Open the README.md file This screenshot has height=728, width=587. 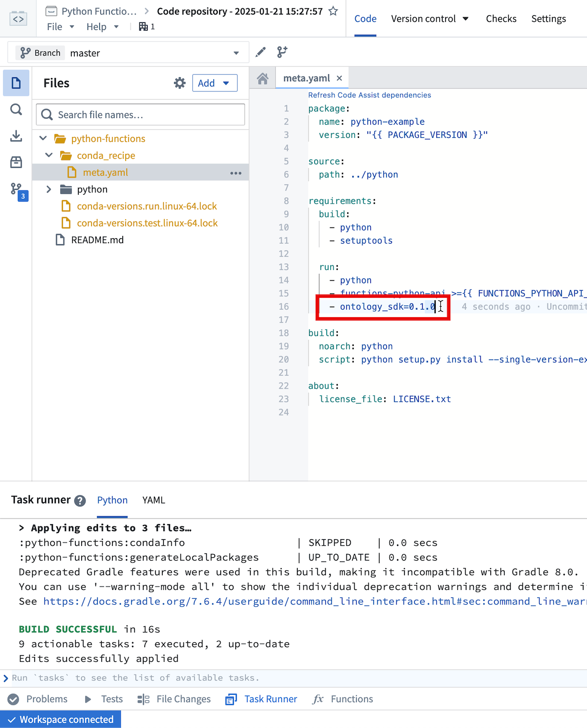click(x=97, y=240)
